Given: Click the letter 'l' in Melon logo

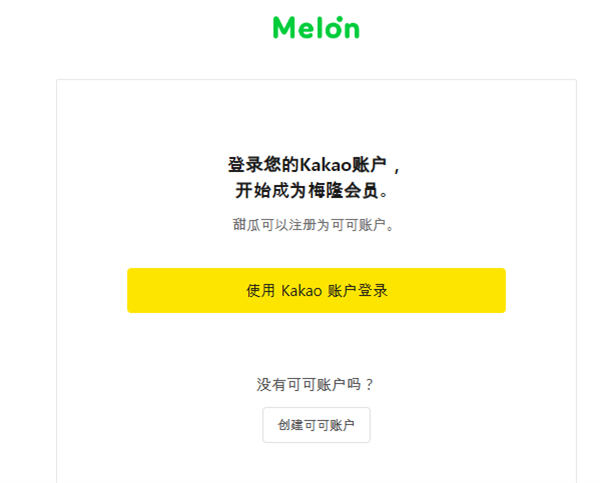Looking at the screenshot, I should pos(318,28).
